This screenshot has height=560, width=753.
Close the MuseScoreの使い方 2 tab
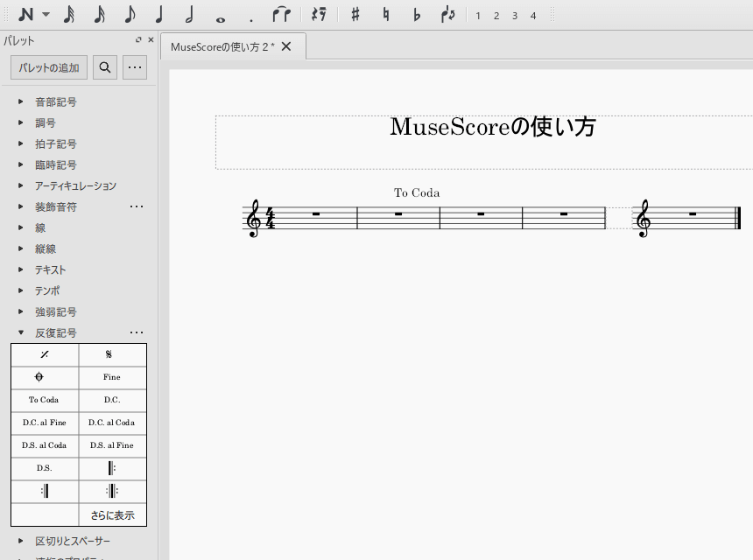point(286,46)
